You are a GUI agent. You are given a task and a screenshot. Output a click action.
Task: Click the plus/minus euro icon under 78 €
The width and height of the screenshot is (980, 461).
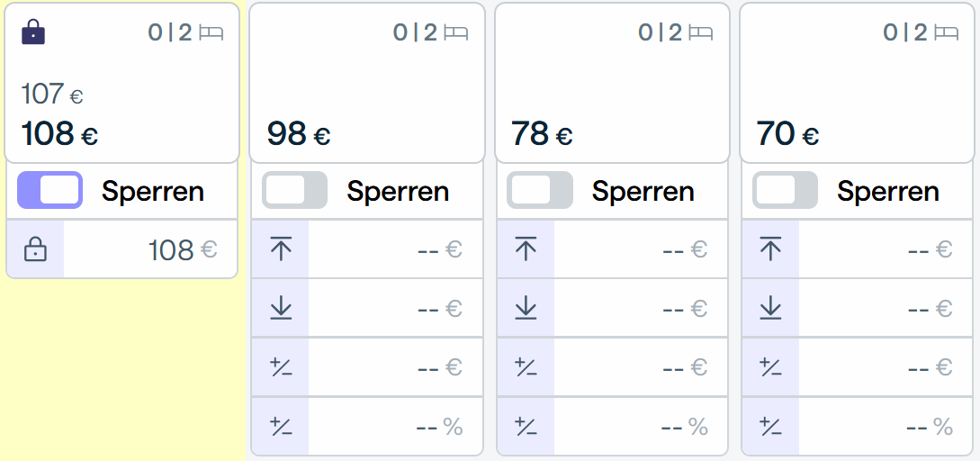526,367
